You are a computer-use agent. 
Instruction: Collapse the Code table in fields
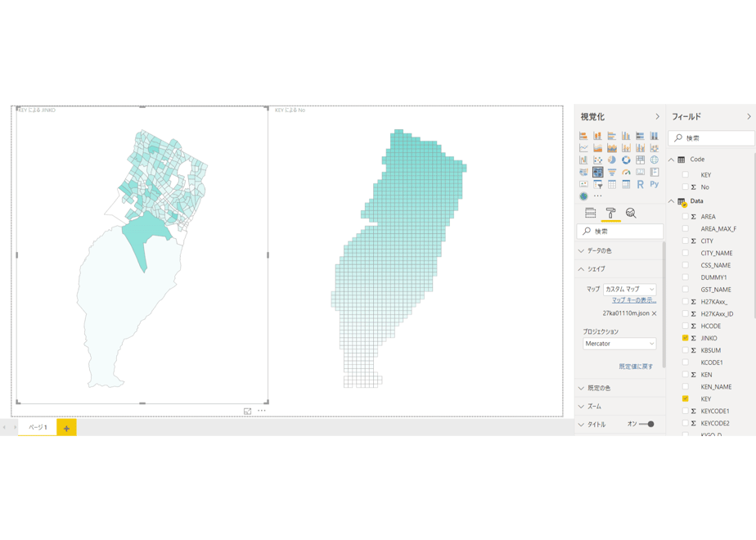point(671,160)
